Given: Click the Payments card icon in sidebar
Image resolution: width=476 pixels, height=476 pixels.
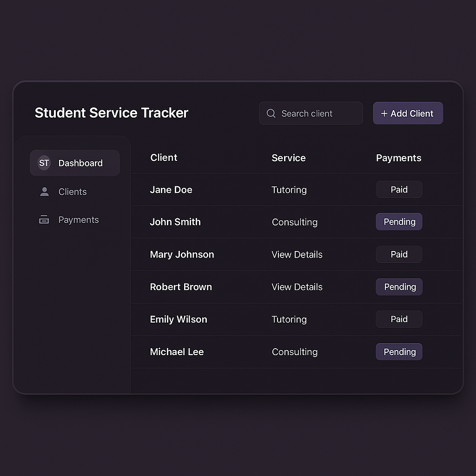Looking at the screenshot, I should 44,219.
